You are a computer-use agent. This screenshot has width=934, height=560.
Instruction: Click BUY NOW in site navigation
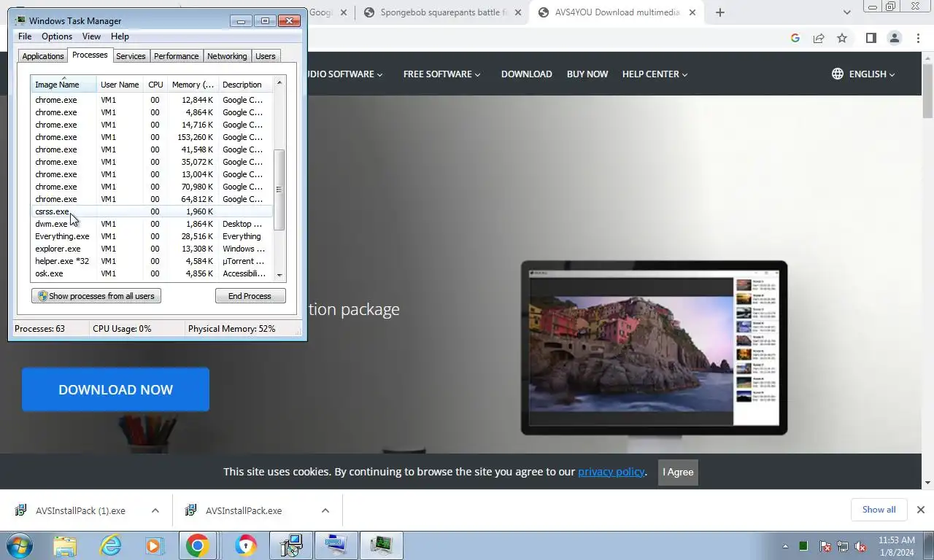click(x=587, y=74)
